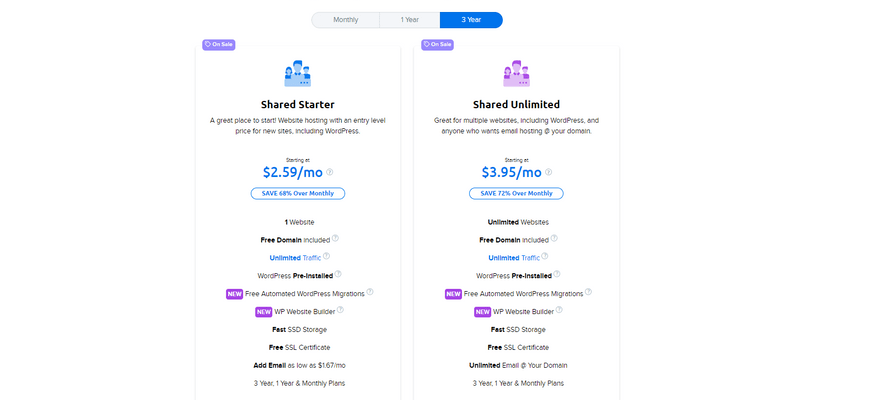Click Shared Starter WordPress Pre-Installed help icon
The image size is (880, 400).
[x=338, y=274]
